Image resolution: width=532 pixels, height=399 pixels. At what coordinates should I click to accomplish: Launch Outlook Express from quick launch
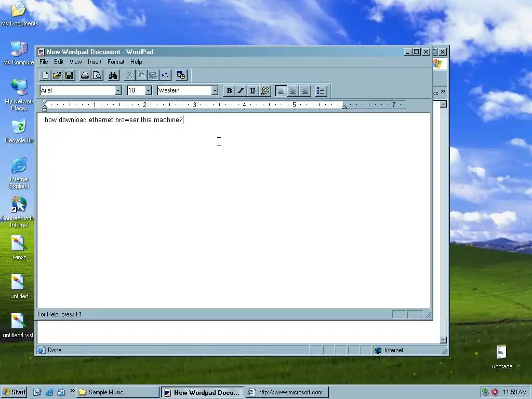pyautogui.click(x=61, y=392)
